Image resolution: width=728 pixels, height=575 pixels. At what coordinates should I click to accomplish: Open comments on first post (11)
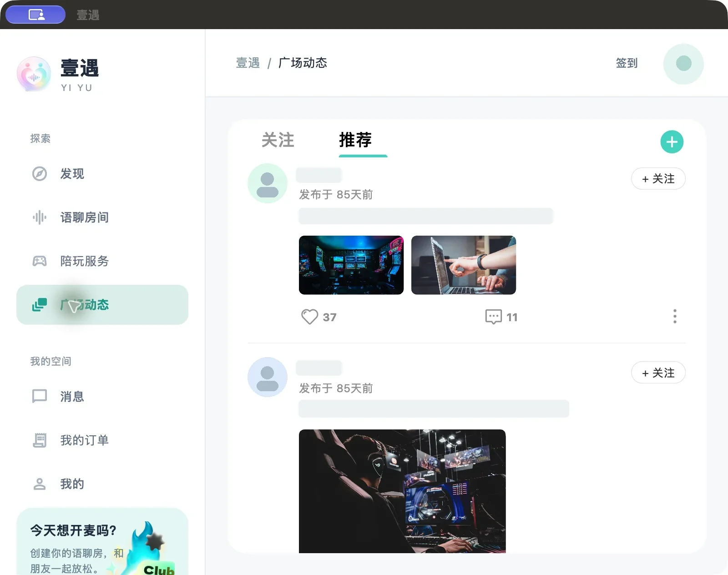tap(501, 317)
